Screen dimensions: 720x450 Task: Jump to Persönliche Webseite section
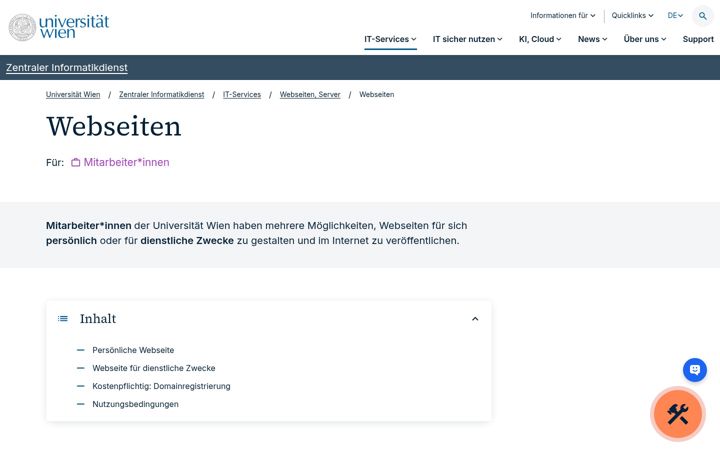click(133, 350)
